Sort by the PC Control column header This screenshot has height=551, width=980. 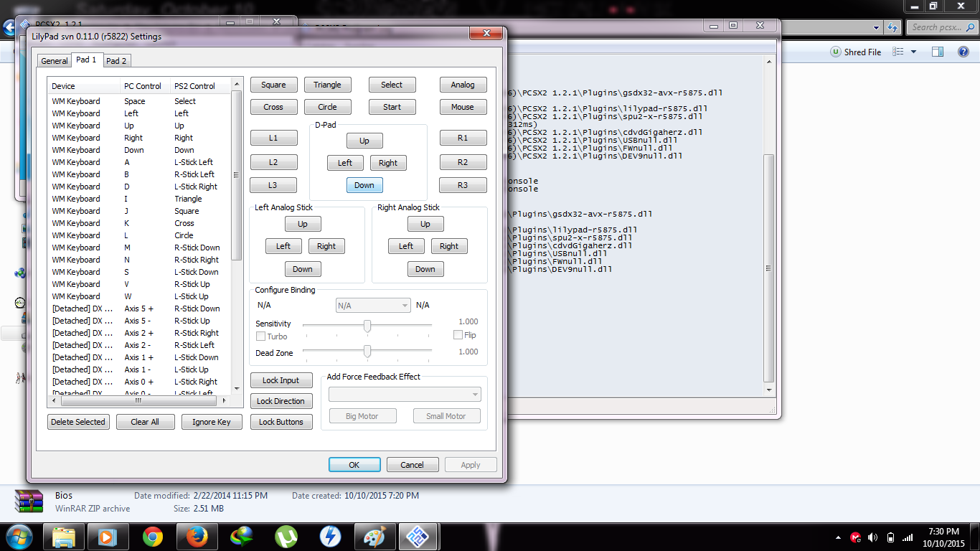tap(145, 86)
